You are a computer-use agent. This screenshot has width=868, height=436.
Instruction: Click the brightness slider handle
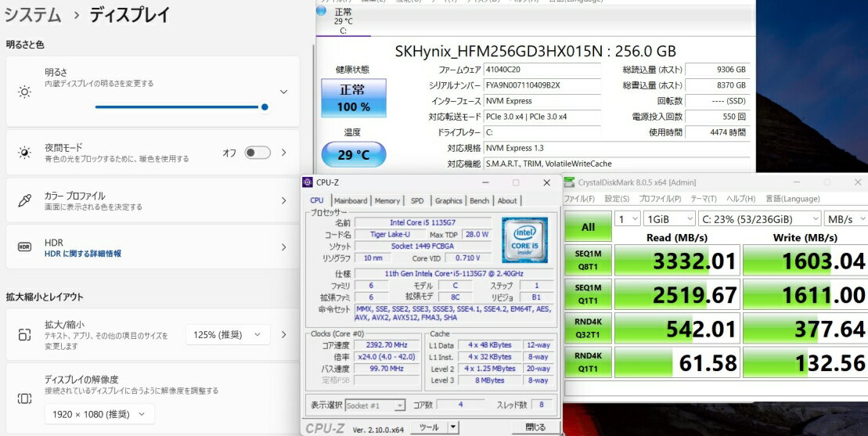265,107
